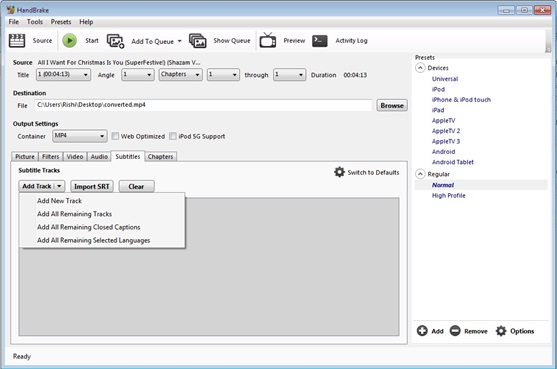This screenshot has width=557, height=369.
Task: Select the AppleTV 2 preset
Action: (x=446, y=131)
